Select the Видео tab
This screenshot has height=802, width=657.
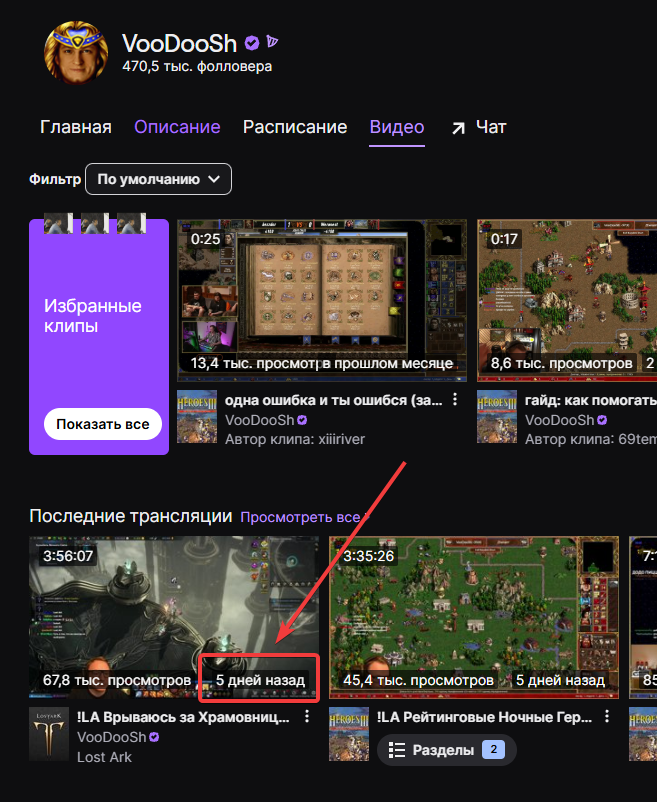[x=397, y=127]
